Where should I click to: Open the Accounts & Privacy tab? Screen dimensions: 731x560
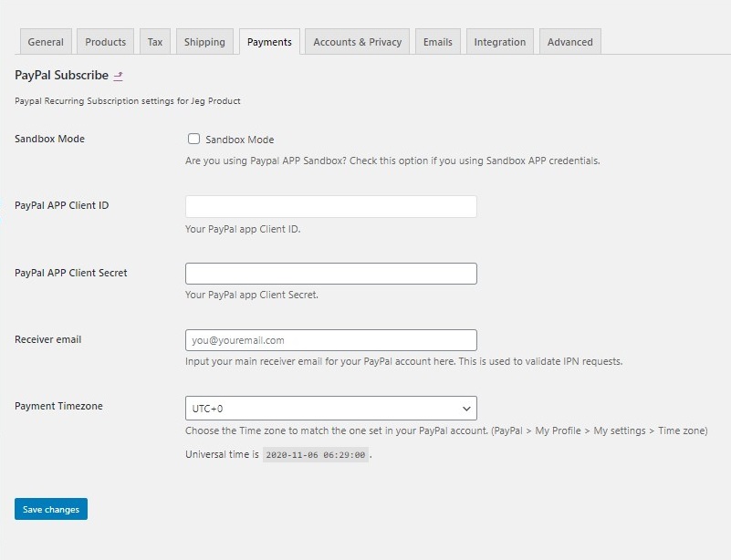[x=357, y=42]
